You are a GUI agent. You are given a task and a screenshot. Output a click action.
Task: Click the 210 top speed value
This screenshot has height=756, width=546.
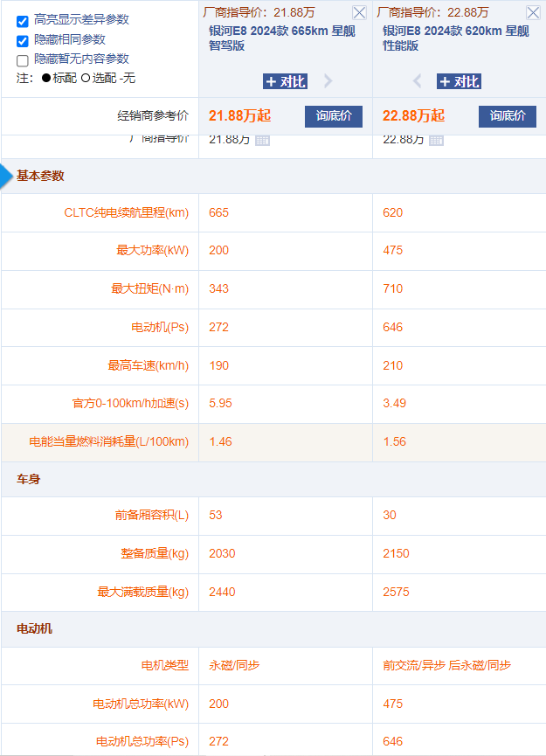[x=393, y=365]
